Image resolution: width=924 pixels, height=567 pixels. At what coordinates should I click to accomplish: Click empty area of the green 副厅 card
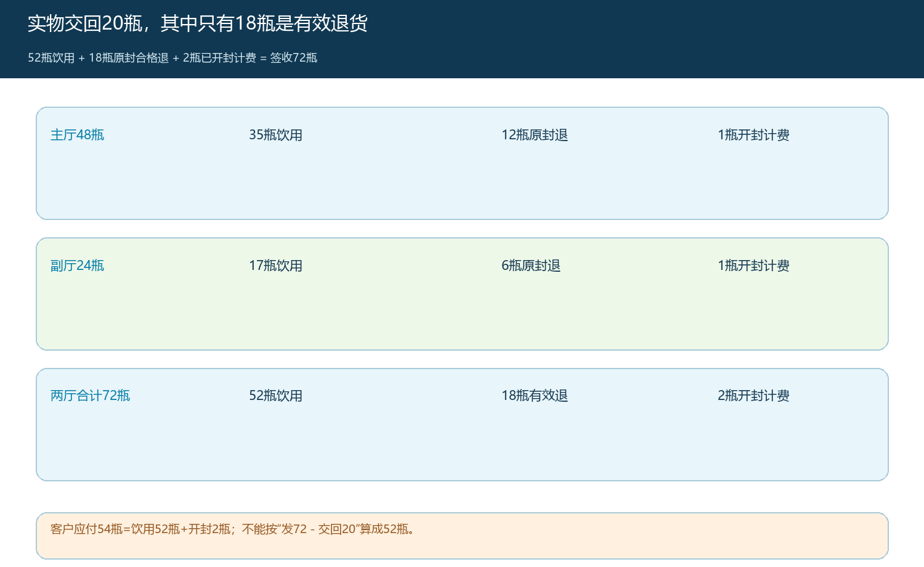[x=462, y=314]
